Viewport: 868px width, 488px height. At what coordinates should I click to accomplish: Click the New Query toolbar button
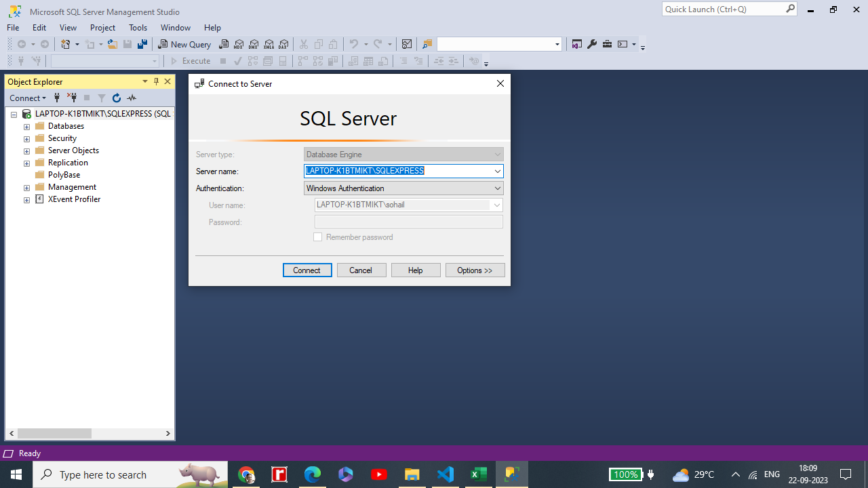(185, 44)
